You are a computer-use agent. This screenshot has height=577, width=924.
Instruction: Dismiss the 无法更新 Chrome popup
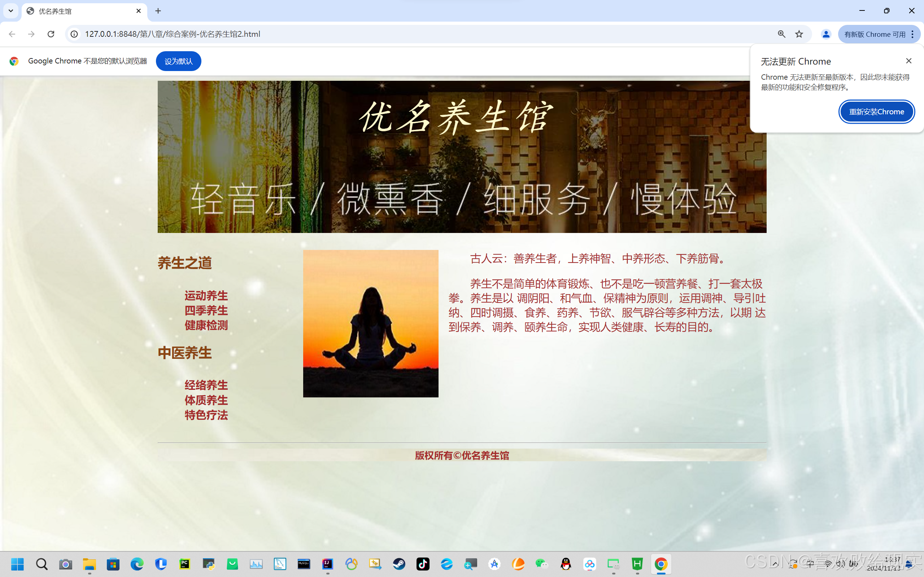click(908, 61)
